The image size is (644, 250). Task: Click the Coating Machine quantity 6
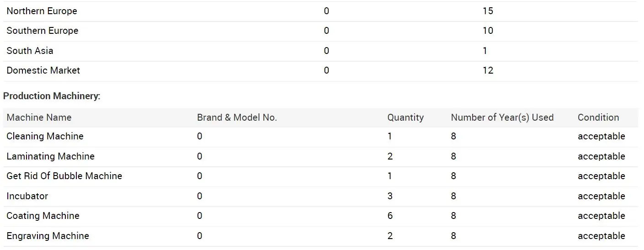(390, 216)
